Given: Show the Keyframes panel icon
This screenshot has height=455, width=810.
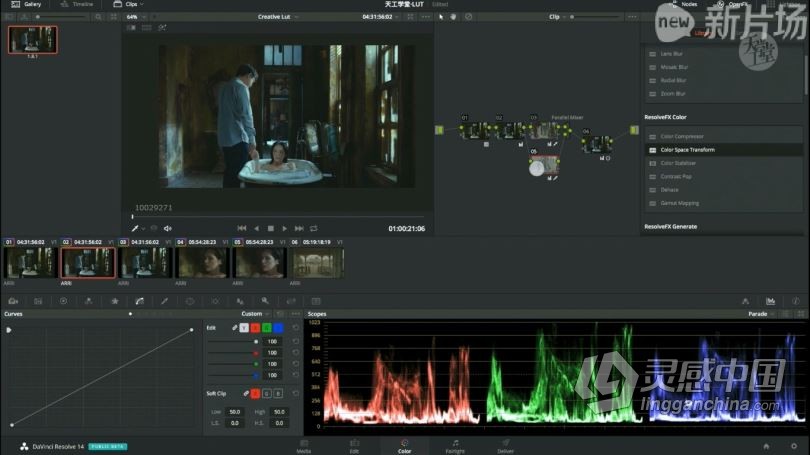Looking at the screenshot, I should [x=745, y=301].
